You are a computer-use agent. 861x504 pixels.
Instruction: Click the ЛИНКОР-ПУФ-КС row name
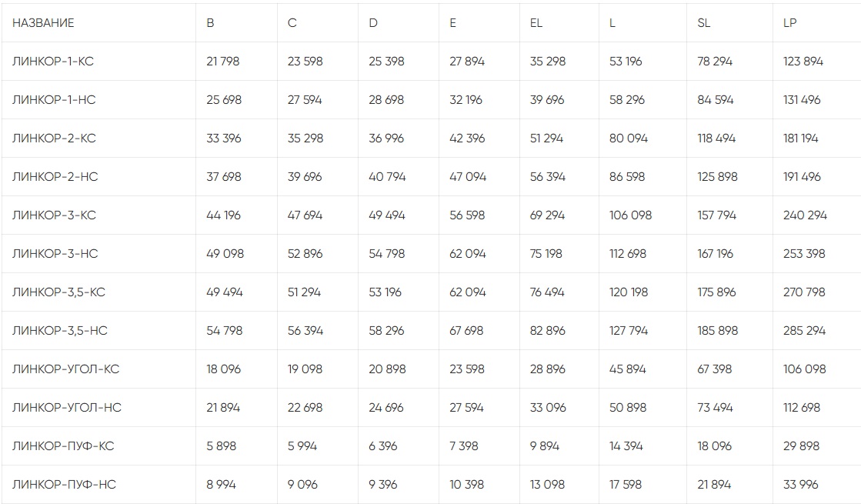click(x=63, y=446)
